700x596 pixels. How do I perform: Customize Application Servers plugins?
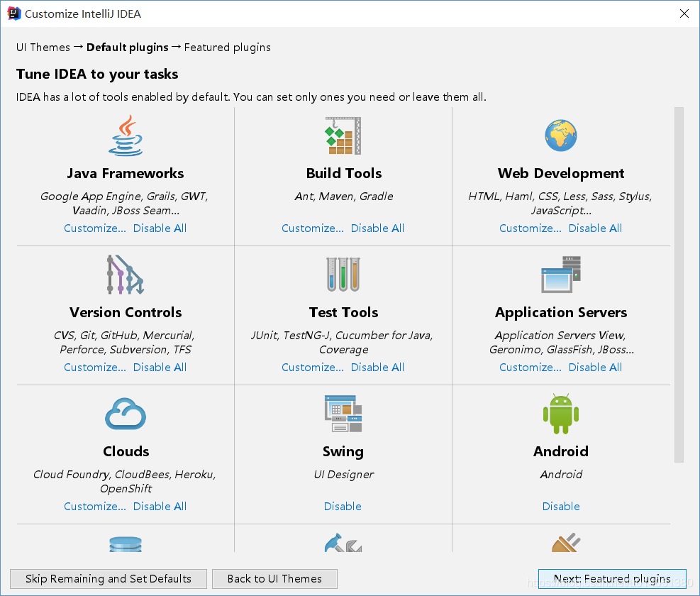tap(530, 368)
